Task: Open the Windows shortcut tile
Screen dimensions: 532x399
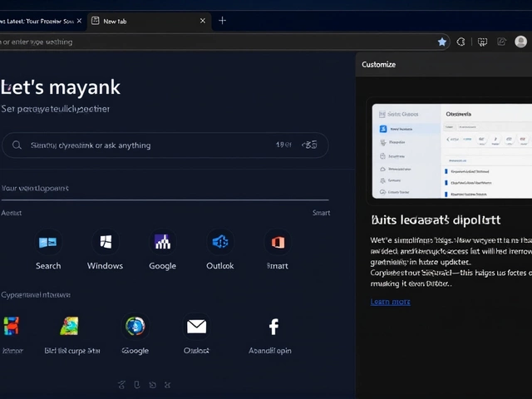Action: tap(106, 243)
